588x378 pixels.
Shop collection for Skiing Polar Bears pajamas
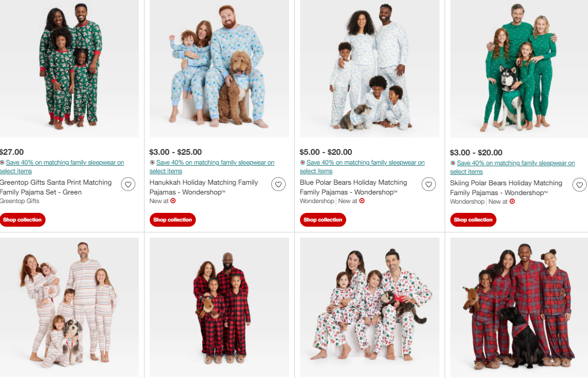(473, 220)
